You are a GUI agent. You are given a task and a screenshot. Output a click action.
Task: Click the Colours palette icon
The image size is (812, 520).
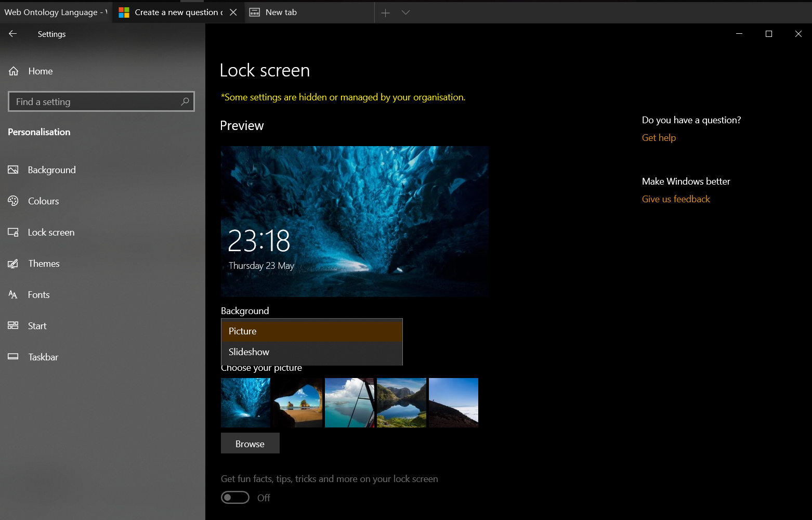pos(14,201)
